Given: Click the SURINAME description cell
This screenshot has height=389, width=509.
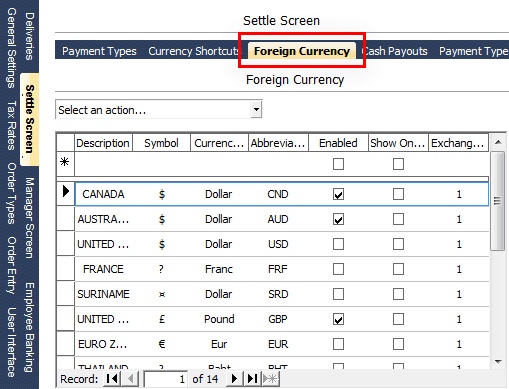Looking at the screenshot, I should pos(103,294).
